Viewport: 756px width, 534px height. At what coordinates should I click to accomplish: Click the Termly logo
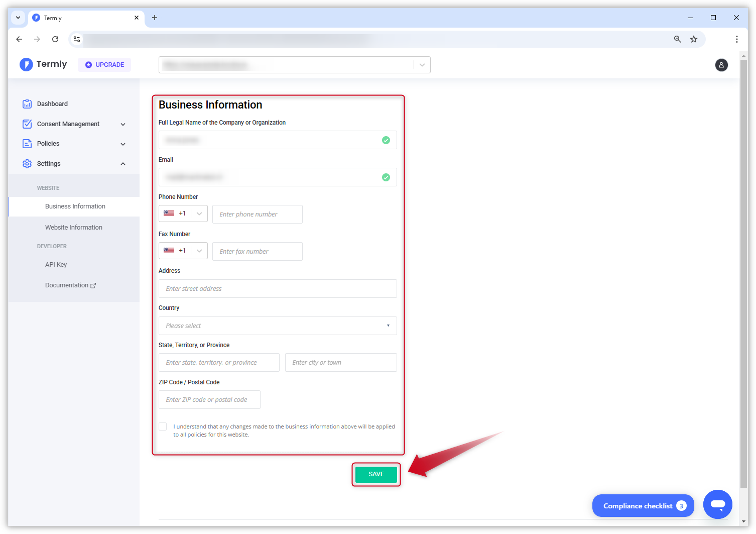point(43,64)
